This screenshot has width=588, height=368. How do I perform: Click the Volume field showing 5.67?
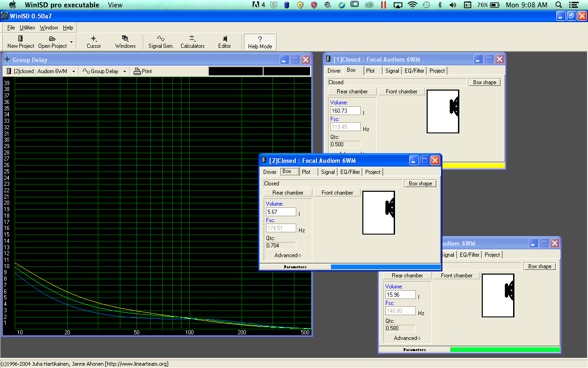click(x=281, y=212)
